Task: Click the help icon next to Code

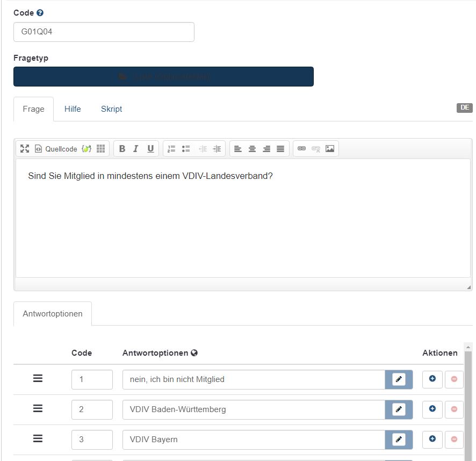Action: click(40, 13)
